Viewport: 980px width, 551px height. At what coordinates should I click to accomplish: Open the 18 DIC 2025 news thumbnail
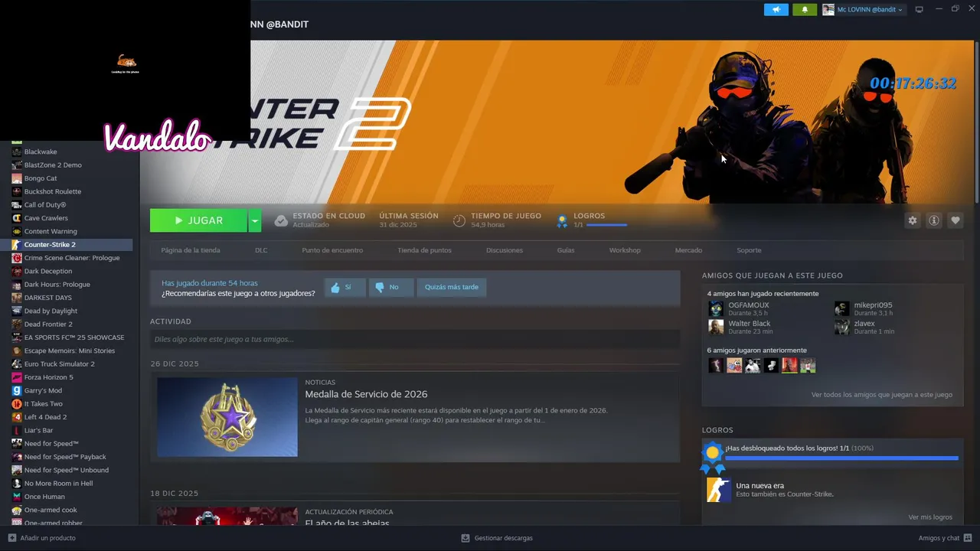227,516
